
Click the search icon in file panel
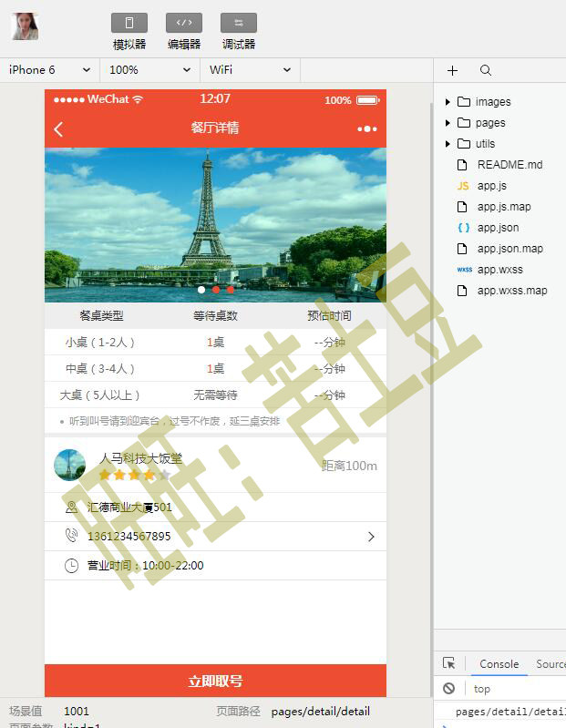(x=486, y=70)
